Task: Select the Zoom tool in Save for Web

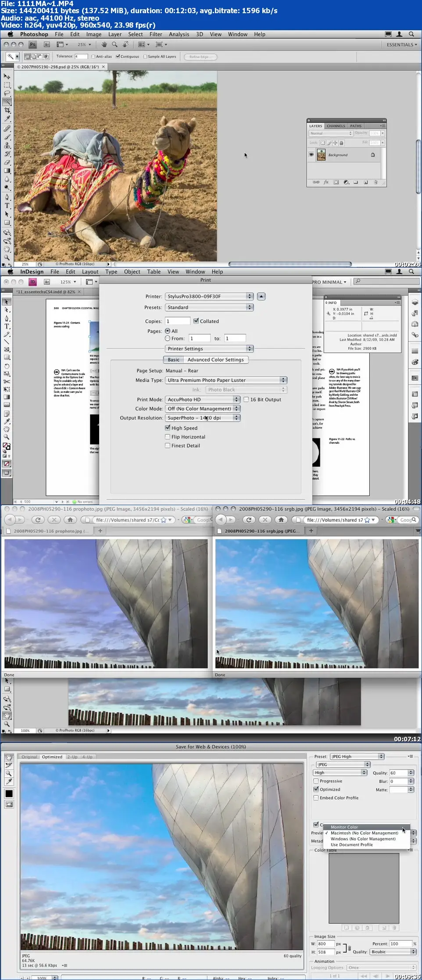Action: (x=9, y=773)
